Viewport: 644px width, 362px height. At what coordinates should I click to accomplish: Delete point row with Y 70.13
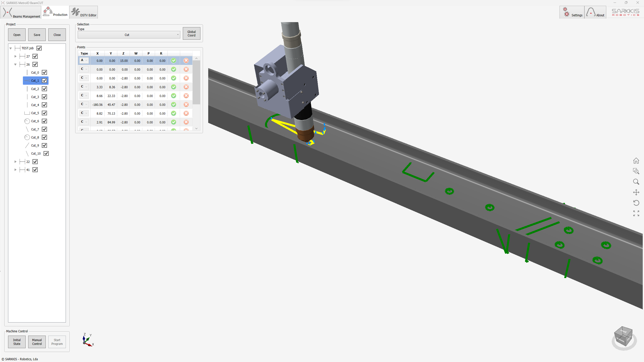(x=186, y=113)
